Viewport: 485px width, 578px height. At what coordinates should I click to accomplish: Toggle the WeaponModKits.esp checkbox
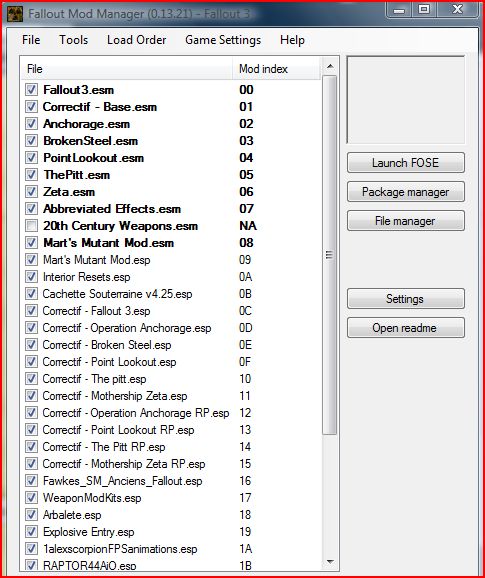point(31,498)
